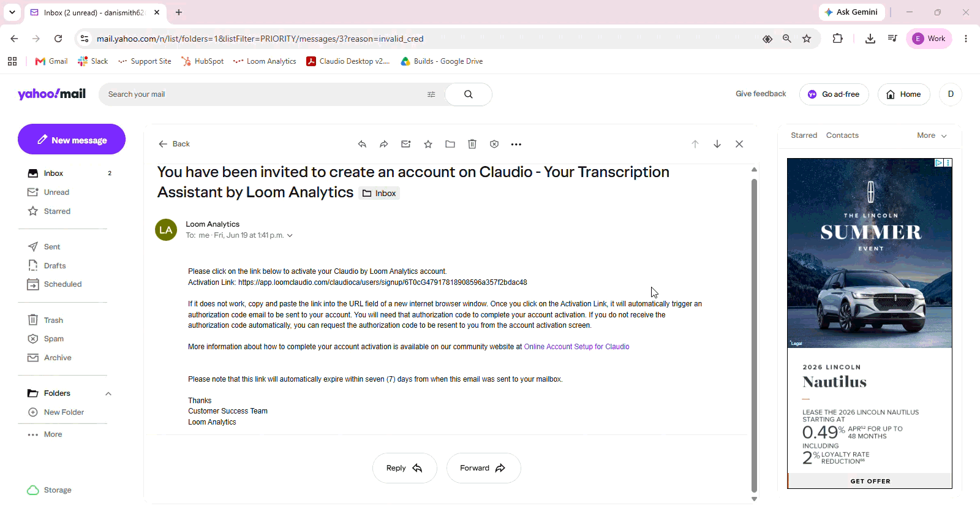Switch to Contacts tab in right panel
Image resolution: width=980 pixels, height=522 pixels.
click(842, 135)
